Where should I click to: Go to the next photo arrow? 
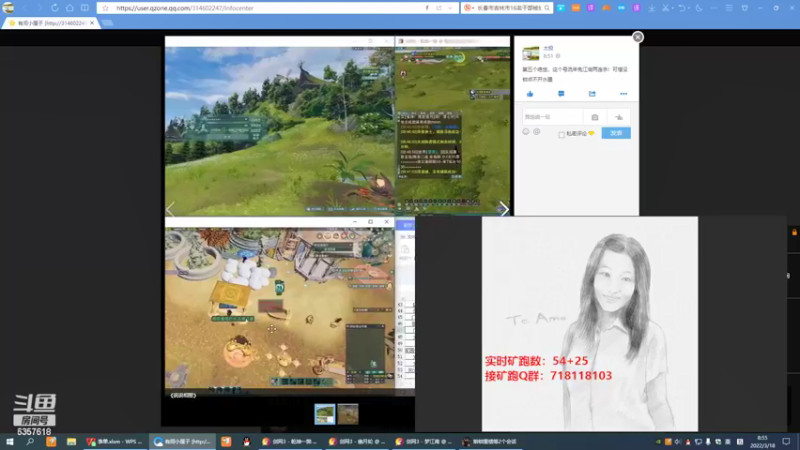504,208
